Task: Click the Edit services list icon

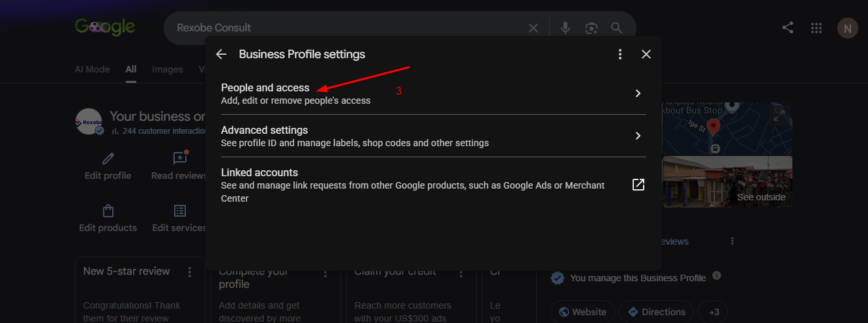Action: tap(179, 211)
